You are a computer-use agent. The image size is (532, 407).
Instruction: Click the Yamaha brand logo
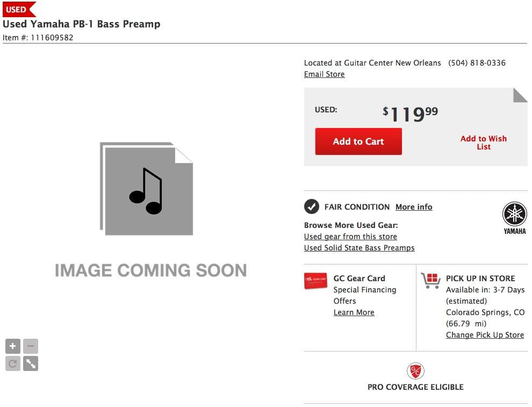(x=514, y=218)
